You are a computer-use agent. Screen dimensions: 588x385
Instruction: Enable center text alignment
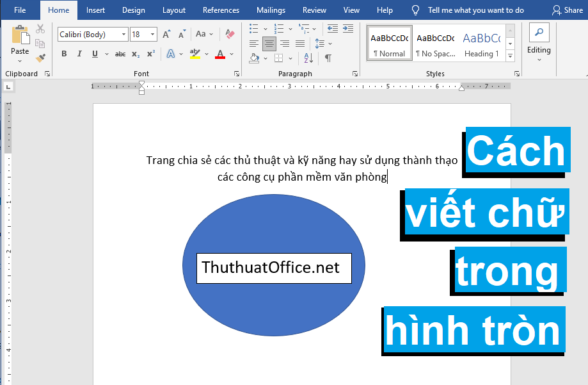coord(269,44)
